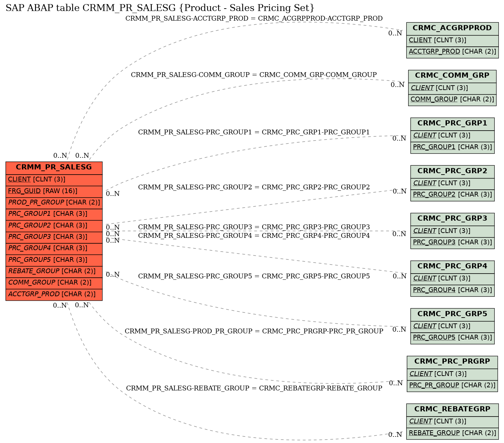Click COMM_GROUP field in CRMC_COMM_GRP
This screenshot has width=504, height=443.
click(452, 100)
